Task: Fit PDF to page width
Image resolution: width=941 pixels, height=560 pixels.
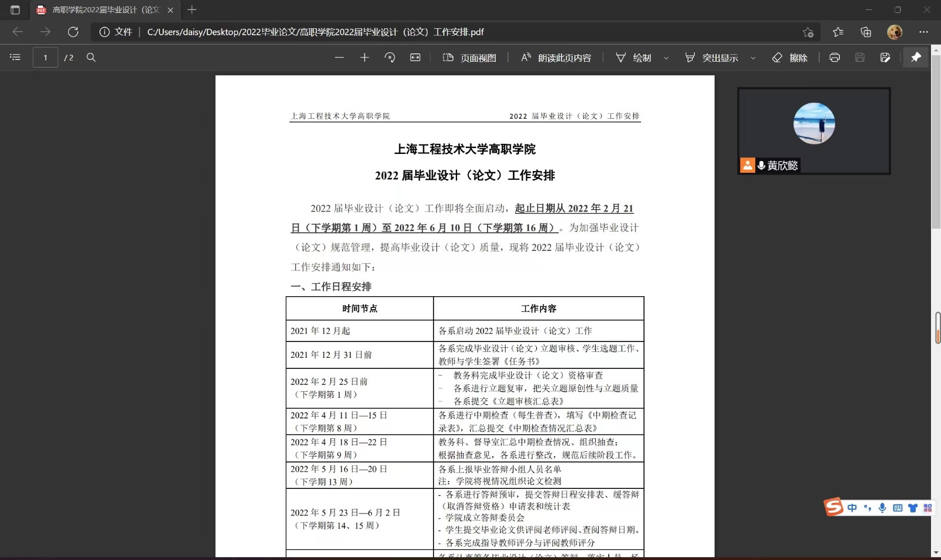Action: [x=415, y=57]
